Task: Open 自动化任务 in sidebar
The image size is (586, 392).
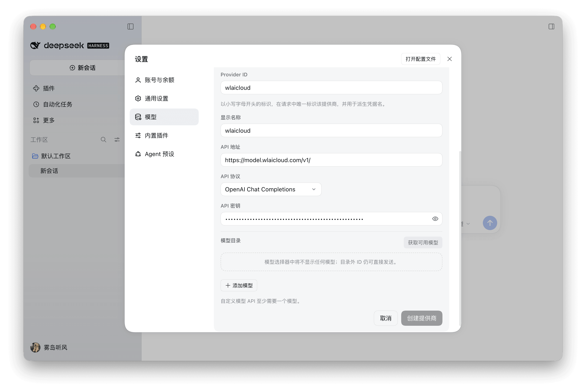Action: point(53,104)
